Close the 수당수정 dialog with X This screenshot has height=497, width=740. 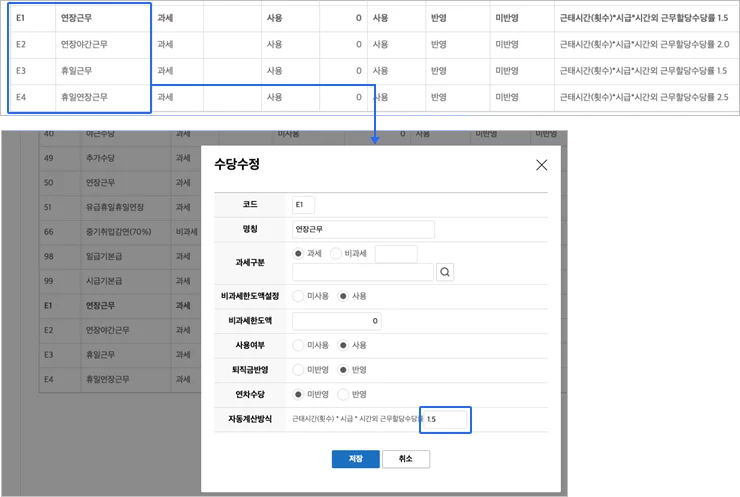click(x=541, y=165)
